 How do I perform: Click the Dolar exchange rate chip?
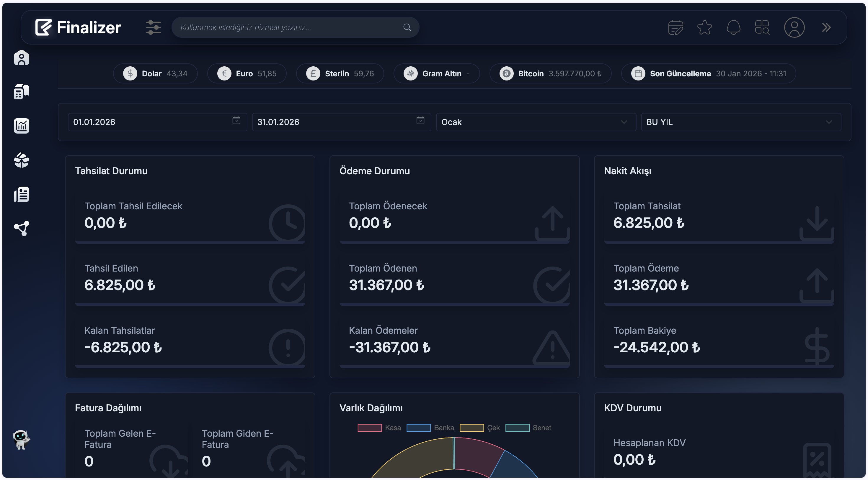click(x=155, y=74)
